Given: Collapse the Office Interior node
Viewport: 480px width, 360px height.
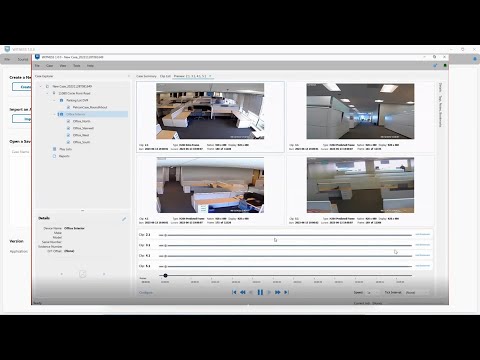Looking at the screenshot, I should [54, 114].
